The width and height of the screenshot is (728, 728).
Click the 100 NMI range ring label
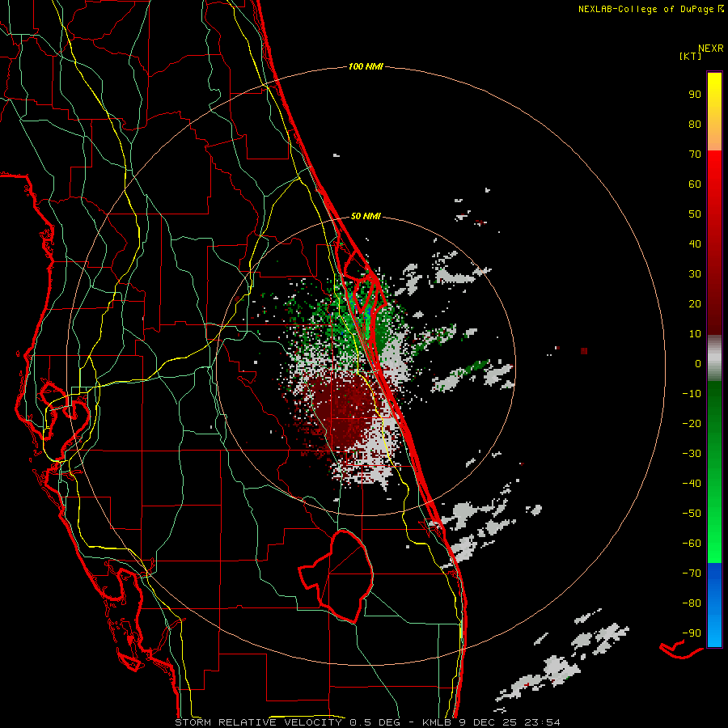coord(366,66)
